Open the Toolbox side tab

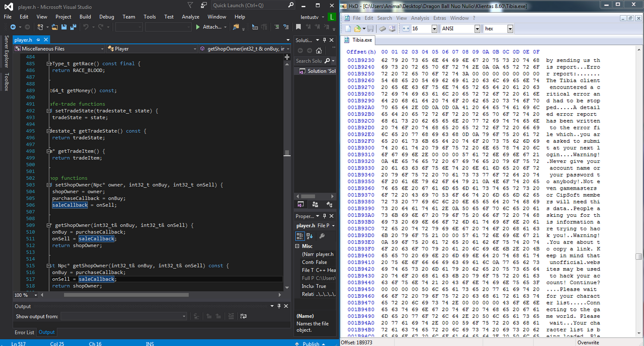click(6, 82)
